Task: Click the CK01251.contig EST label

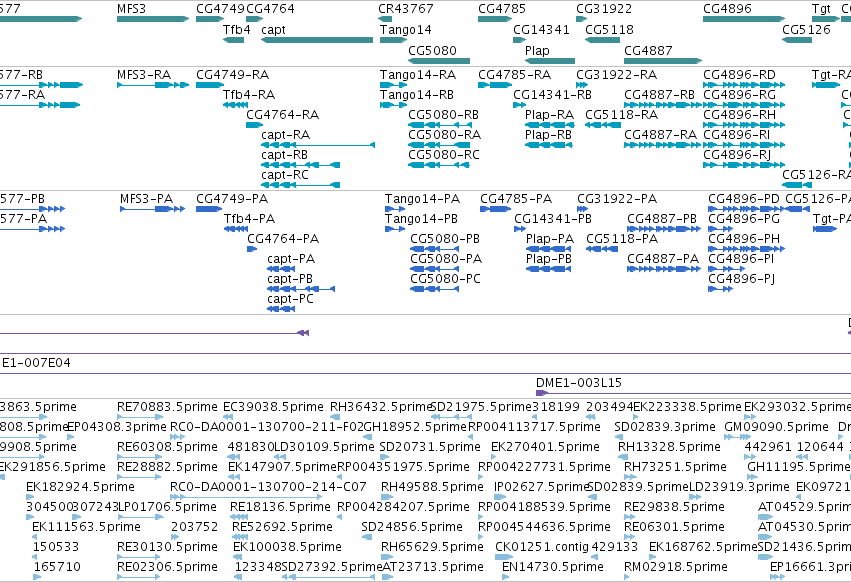Action: pos(542,546)
